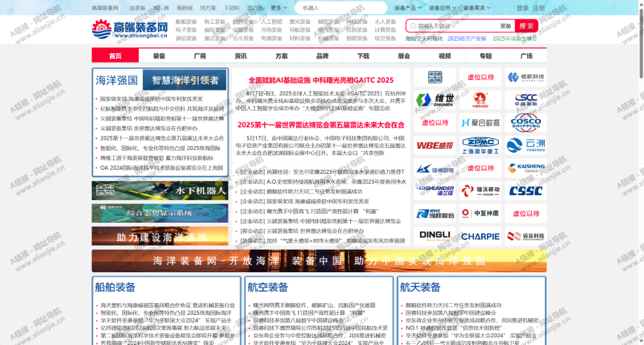This screenshot has height=345, width=644.
Task: Open the 装备 search type selector
Action: [506, 26]
